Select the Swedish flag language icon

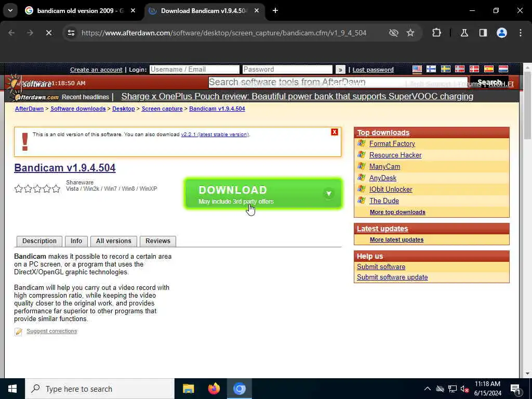point(445,69)
